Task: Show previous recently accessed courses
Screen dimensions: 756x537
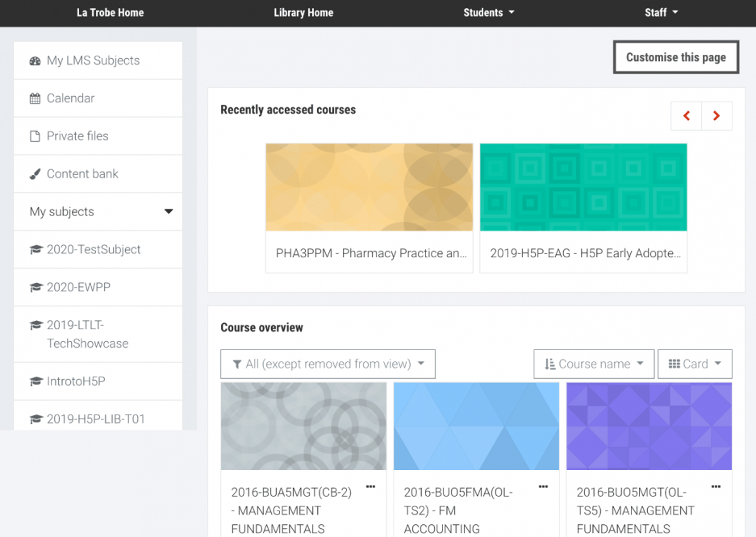Action: click(686, 115)
